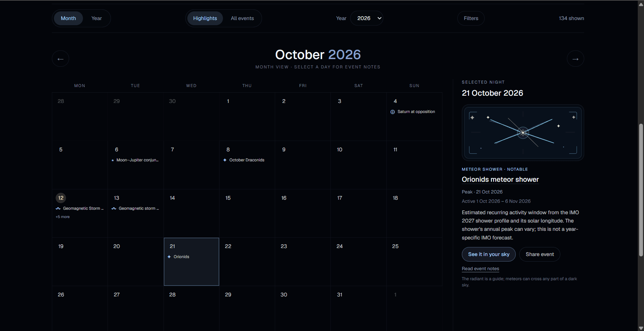The image size is (644, 331).
Task: Select Geomagnetic storm event on 13th
Action: point(135,208)
